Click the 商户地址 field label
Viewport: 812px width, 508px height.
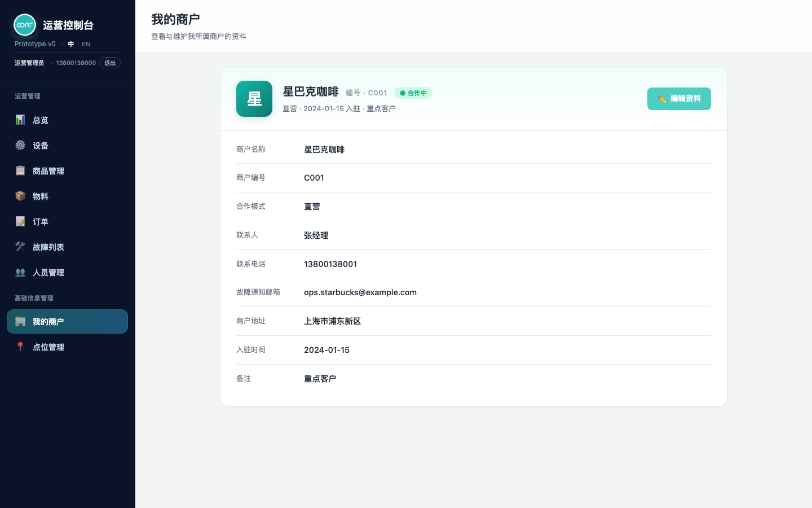pos(251,321)
